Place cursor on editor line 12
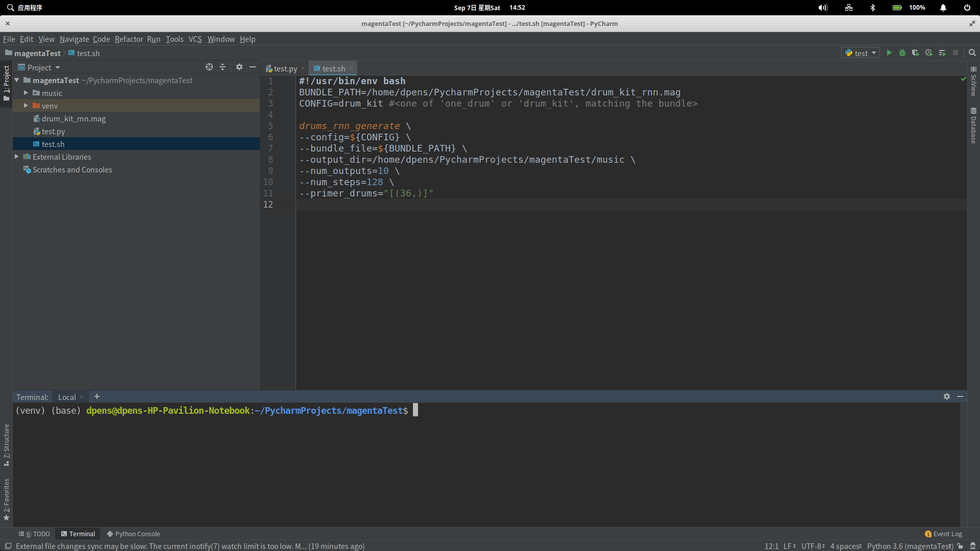The height and width of the screenshot is (551, 980). (x=631, y=205)
